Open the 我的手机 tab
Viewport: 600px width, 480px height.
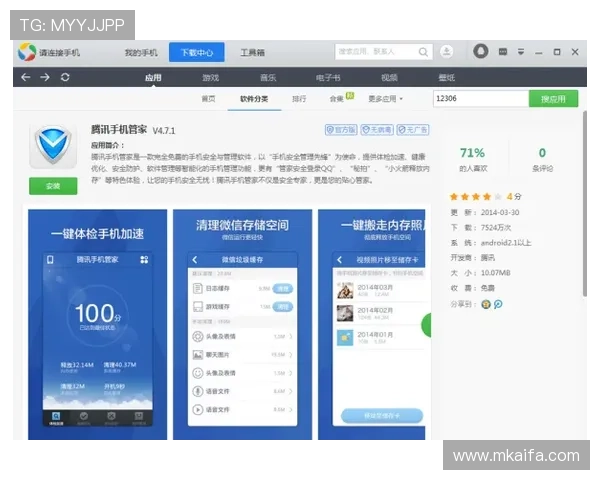tap(141, 52)
